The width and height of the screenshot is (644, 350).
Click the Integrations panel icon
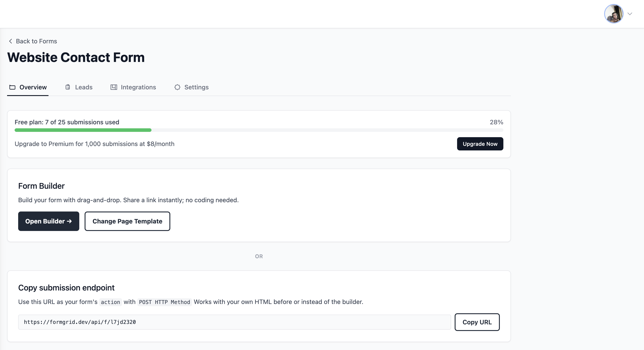tap(114, 87)
